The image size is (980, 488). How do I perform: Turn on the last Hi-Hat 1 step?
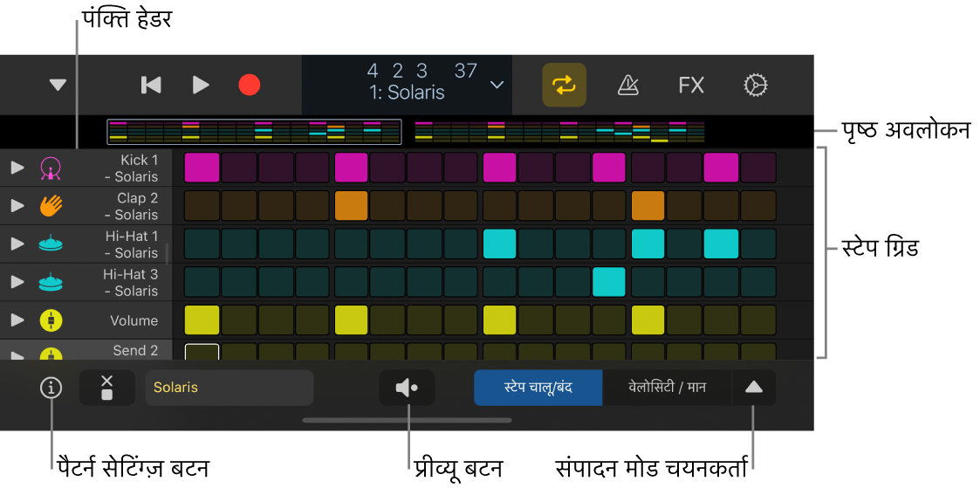(758, 244)
